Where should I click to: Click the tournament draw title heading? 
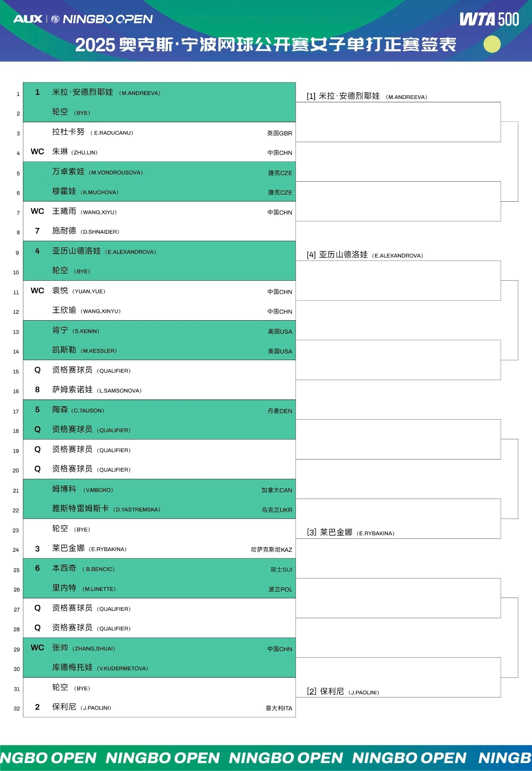click(x=266, y=44)
